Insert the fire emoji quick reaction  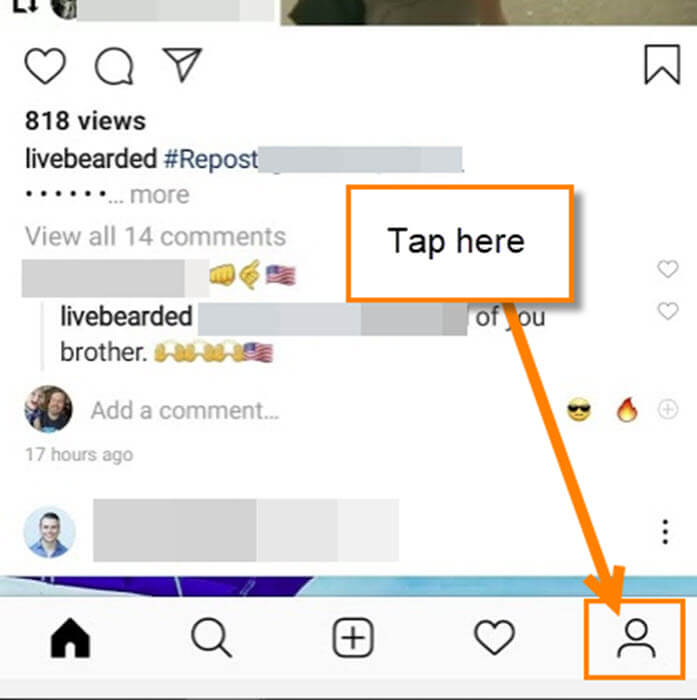tap(627, 409)
